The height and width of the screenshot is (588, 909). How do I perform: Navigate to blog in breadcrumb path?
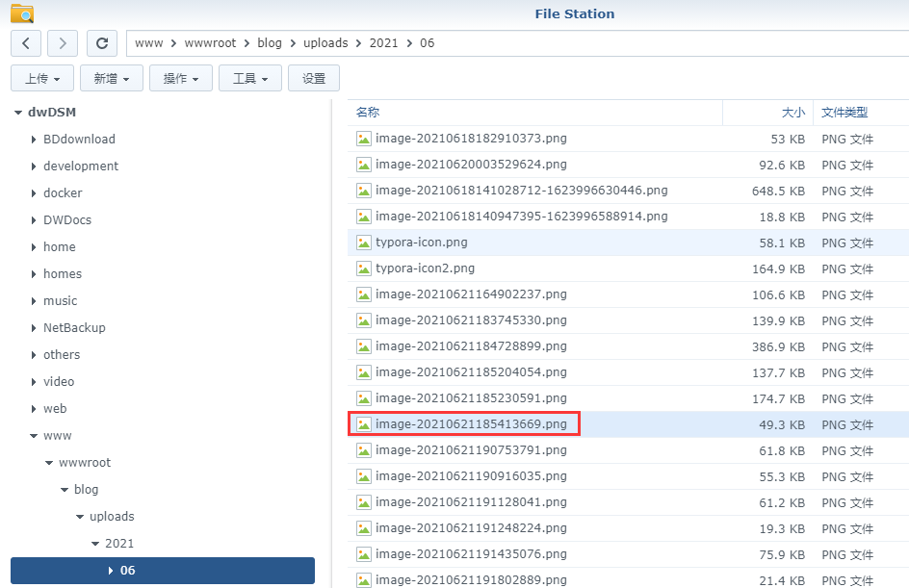270,43
